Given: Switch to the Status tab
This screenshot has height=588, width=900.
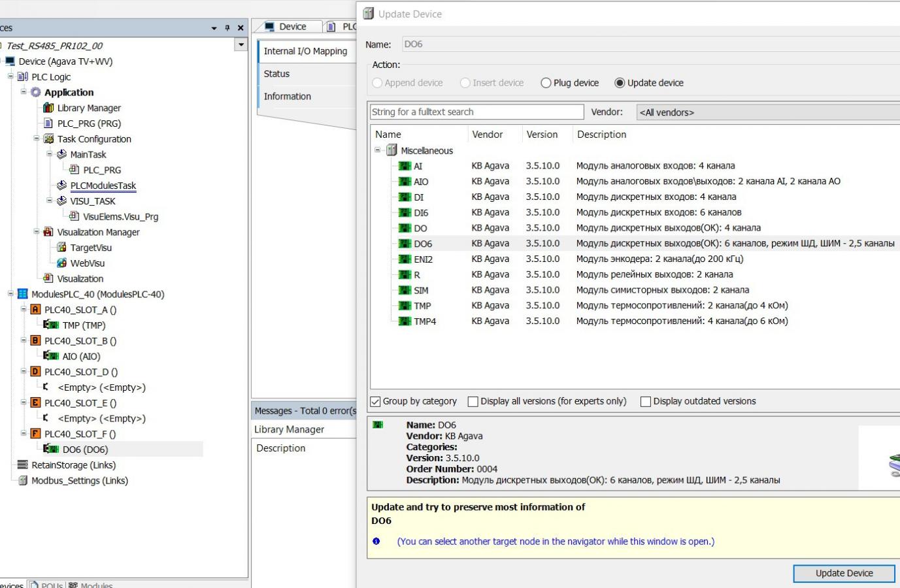Looking at the screenshot, I should [276, 74].
